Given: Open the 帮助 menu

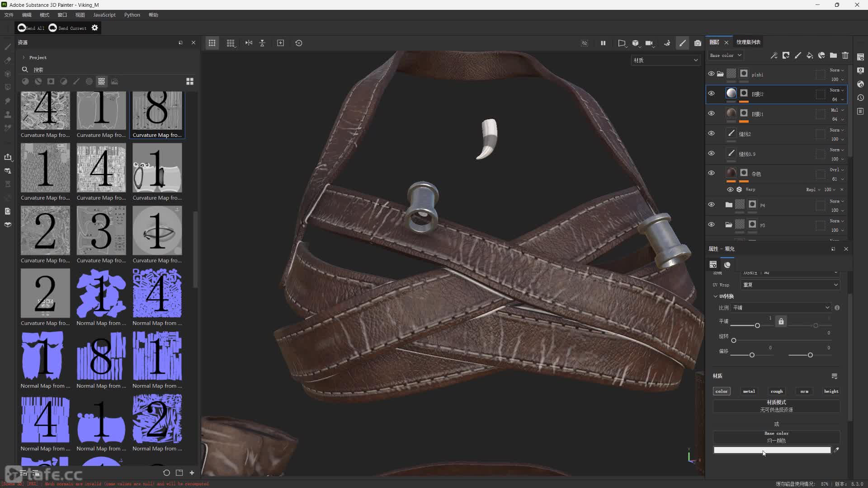Looking at the screenshot, I should click(x=153, y=15).
